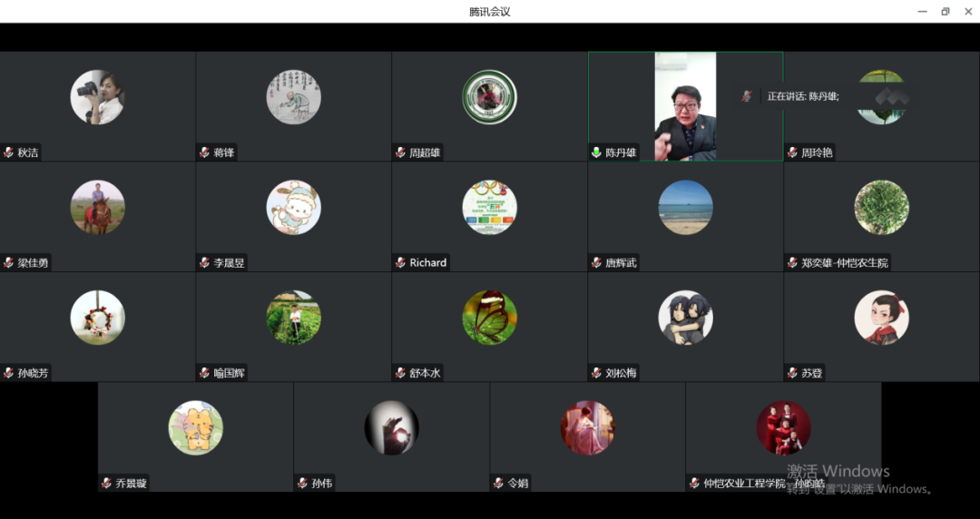Click the butterfly avatar of 舒本水
This screenshot has height=519, width=980.
coord(489,318)
